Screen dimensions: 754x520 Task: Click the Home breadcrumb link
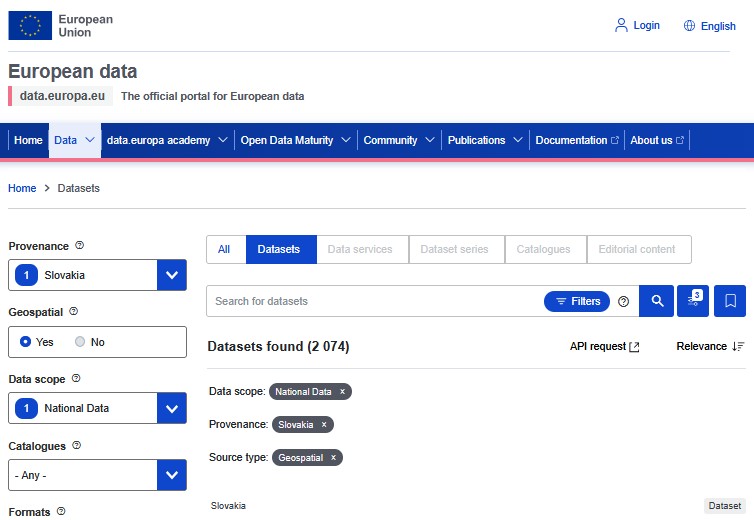pyautogui.click(x=22, y=188)
